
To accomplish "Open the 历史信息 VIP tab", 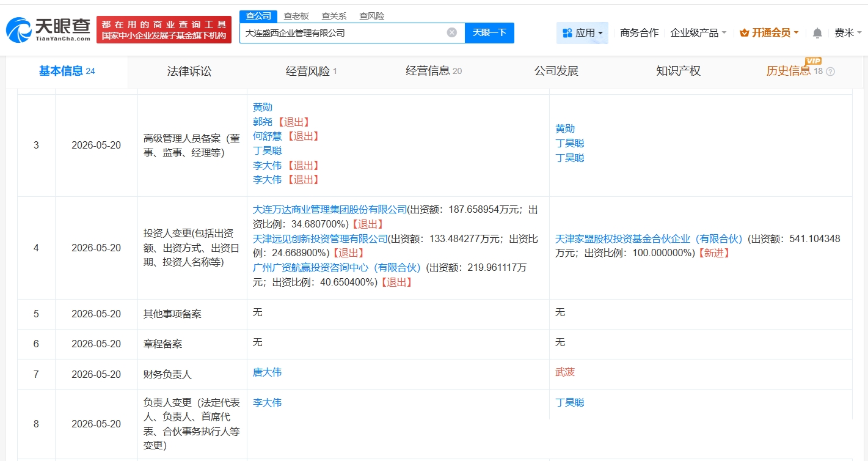I will pos(800,71).
